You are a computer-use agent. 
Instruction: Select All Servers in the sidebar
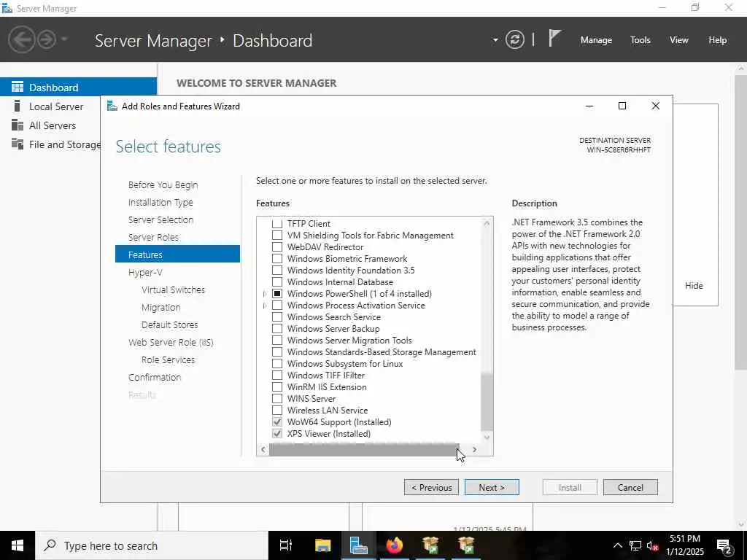pyautogui.click(x=53, y=125)
